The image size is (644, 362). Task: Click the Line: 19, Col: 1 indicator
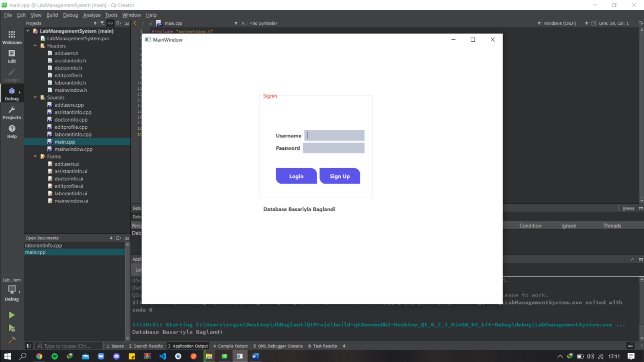[x=614, y=23]
